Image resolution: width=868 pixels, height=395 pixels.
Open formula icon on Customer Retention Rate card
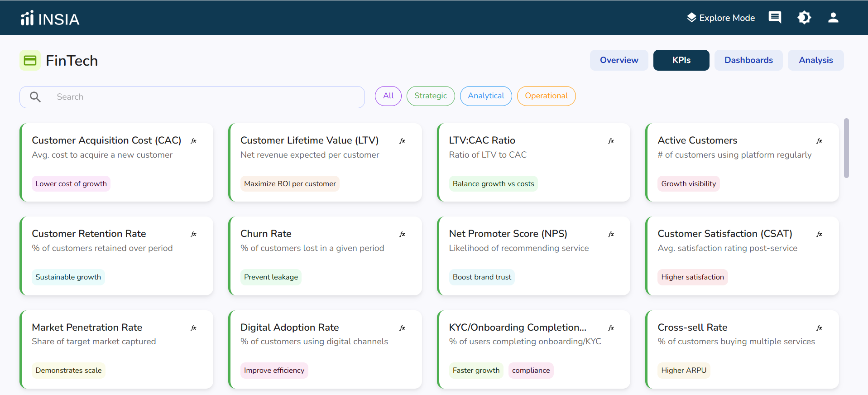[194, 234]
